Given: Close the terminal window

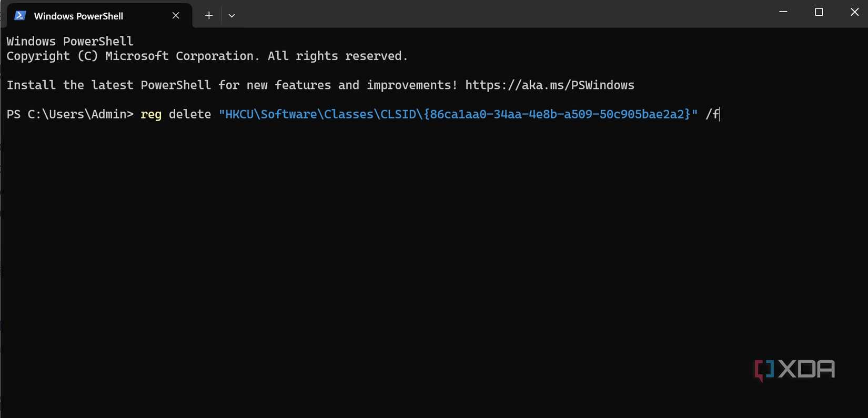Looking at the screenshot, I should [x=854, y=12].
